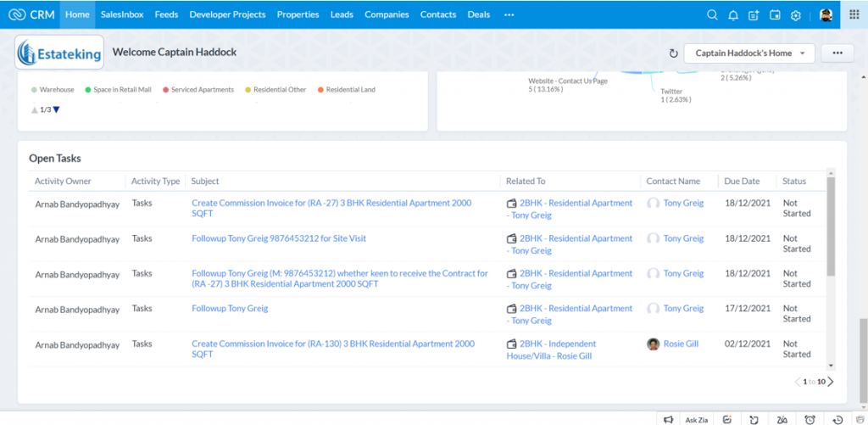
Task: Open the Properties module
Action: [x=298, y=14]
